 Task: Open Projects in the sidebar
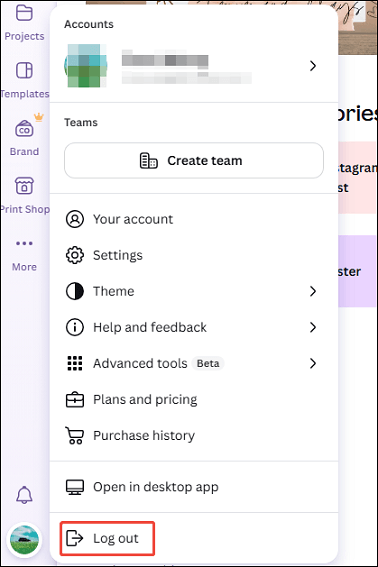pos(24,22)
